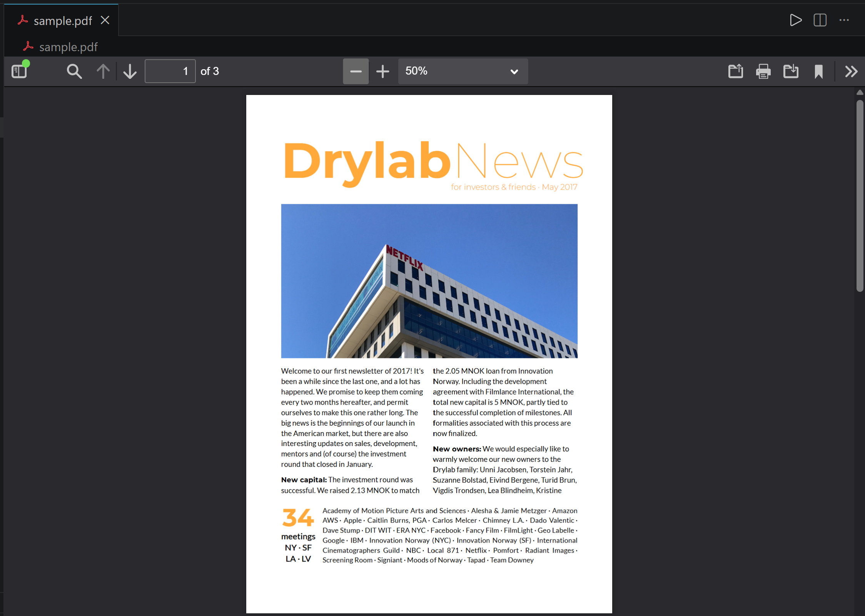This screenshot has height=616, width=865.
Task: Open the 50% zoom level dropdown
Action: coord(463,71)
